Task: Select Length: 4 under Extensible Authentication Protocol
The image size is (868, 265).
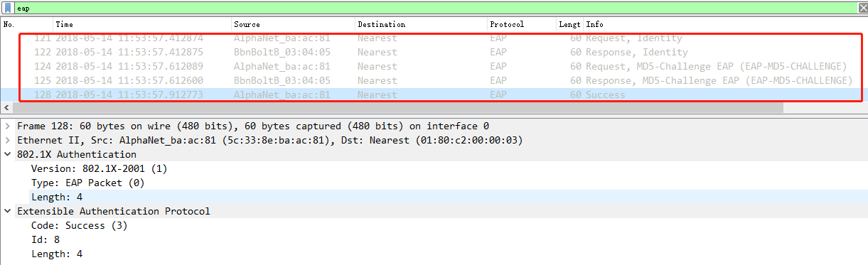Action: tap(57, 254)
